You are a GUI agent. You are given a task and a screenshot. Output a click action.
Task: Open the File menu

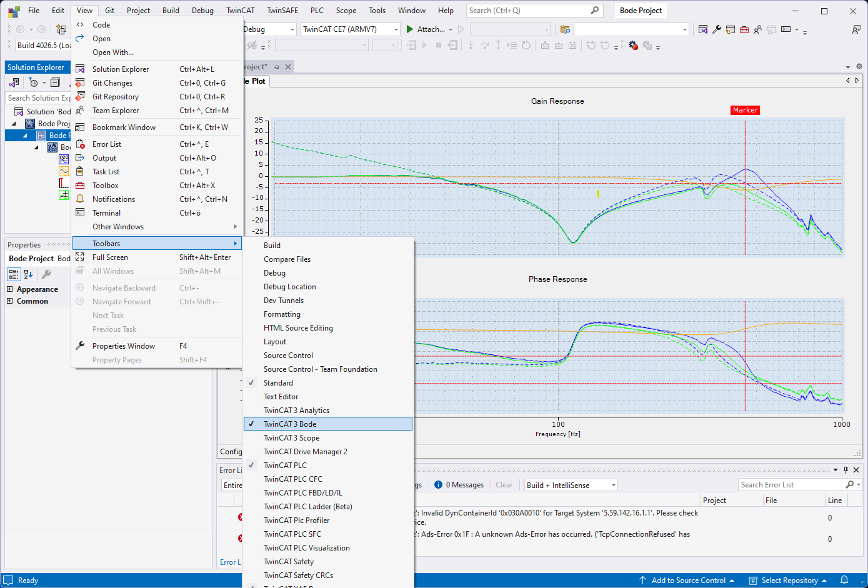pos(34,10)
